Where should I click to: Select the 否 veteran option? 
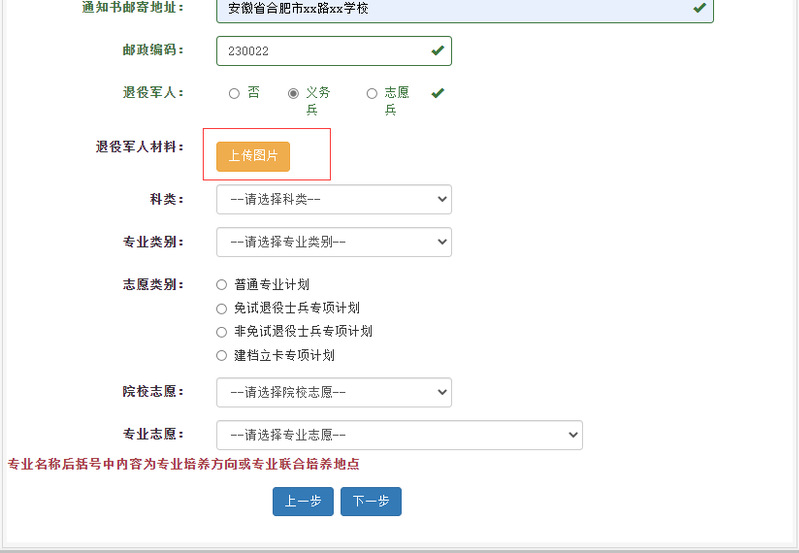234,94
